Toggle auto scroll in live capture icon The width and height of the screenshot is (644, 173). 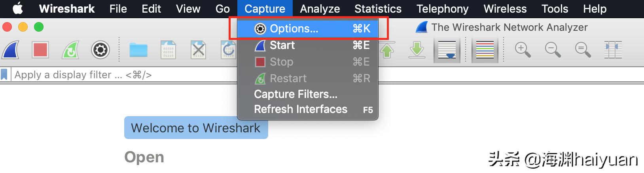(447, 50)
